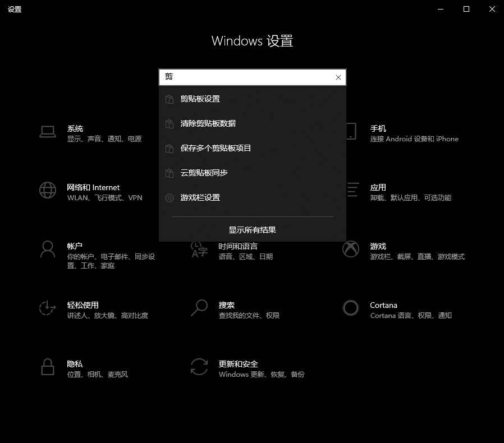This screenshot has height=443, width=504.
Task: Open 帐户 settings category title
Action: [x=75, y=246]
